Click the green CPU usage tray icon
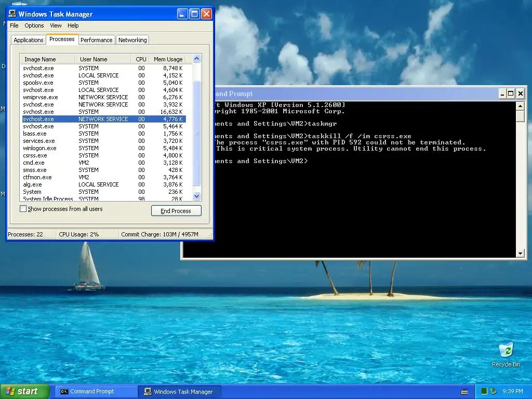Viewport: 532px width, 399px height. click(484, 391)
